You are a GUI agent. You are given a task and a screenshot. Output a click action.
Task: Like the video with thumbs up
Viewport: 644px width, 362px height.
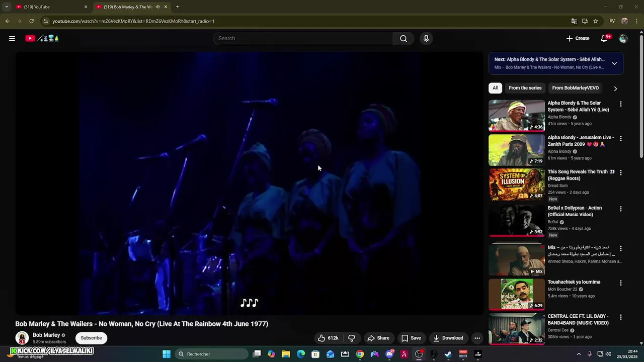coord(328,338)
